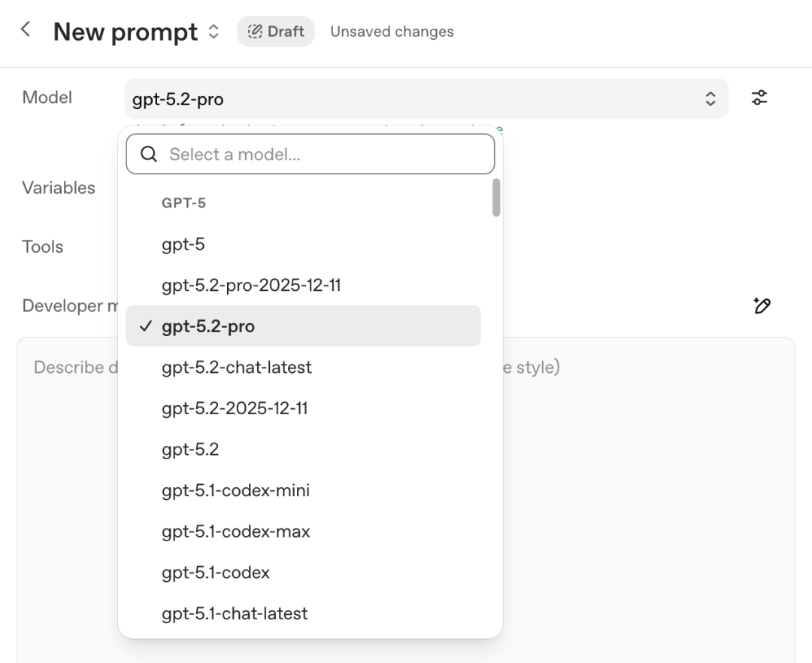Pick the gpt-5.1-codex-max option
Screen dimensions: 812x663
(x=235, y=531)
